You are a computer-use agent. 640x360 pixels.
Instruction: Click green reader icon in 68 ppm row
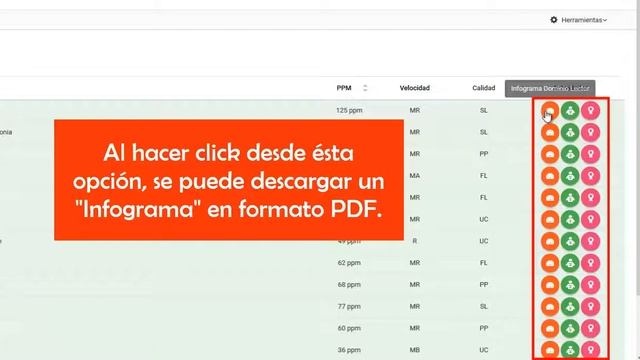[x=570, y=285]
